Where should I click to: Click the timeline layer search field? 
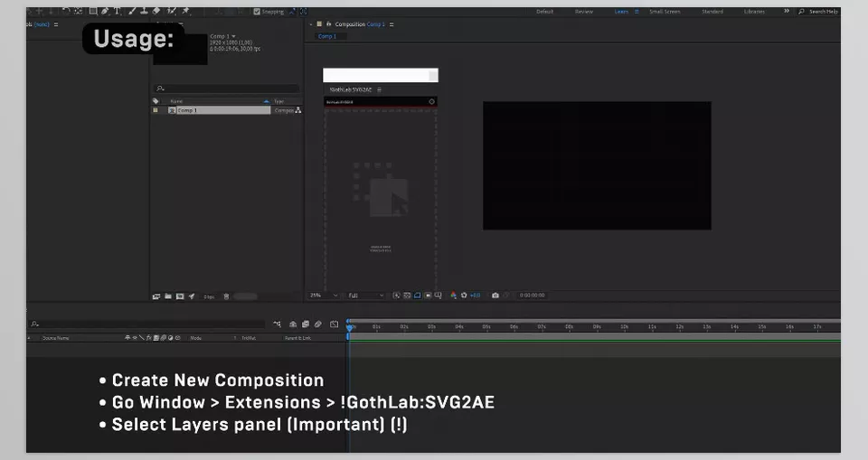pyautogui.click(x=146, y=324)
